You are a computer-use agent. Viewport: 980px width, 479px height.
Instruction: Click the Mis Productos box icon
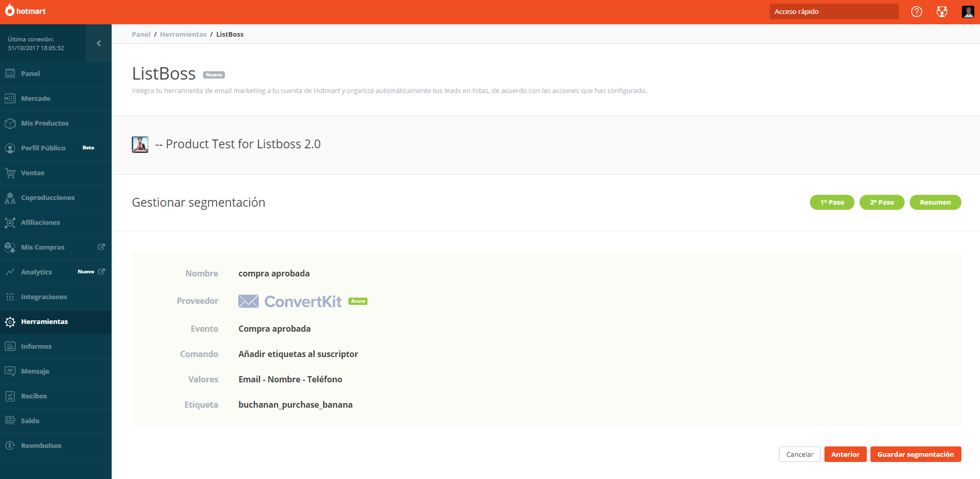10,123
